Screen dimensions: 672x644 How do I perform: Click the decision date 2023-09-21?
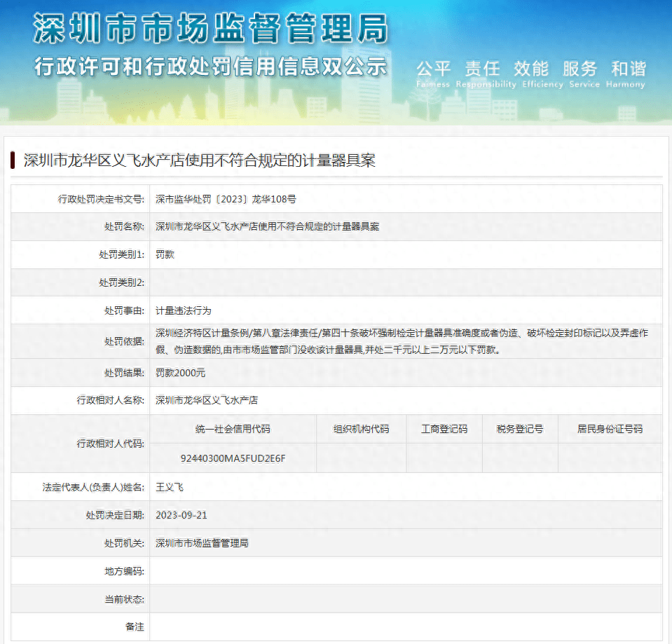click(181, 515)
